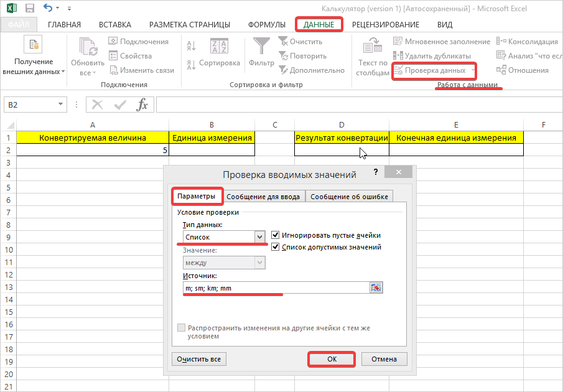The height and width of the screenshot is (392, 563).
Task: Click the Filter funnel icon
Action: [x=261, y=47]
